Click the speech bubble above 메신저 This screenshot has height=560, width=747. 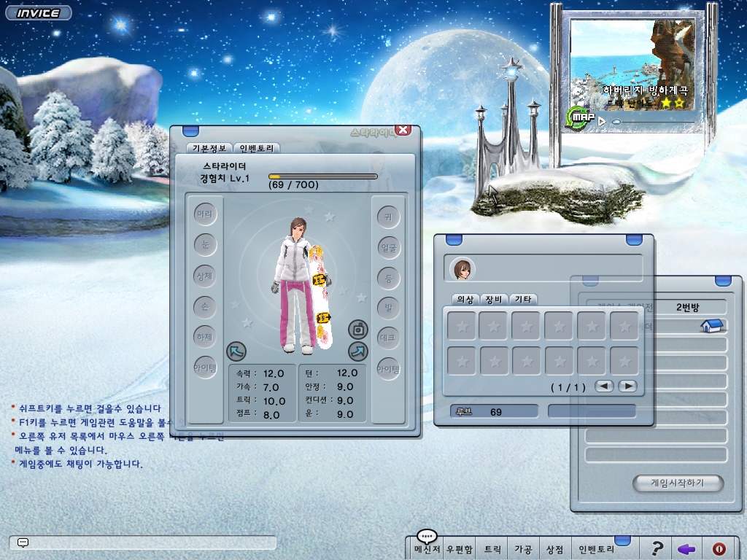pyautogui.click(x=426, y=536)
